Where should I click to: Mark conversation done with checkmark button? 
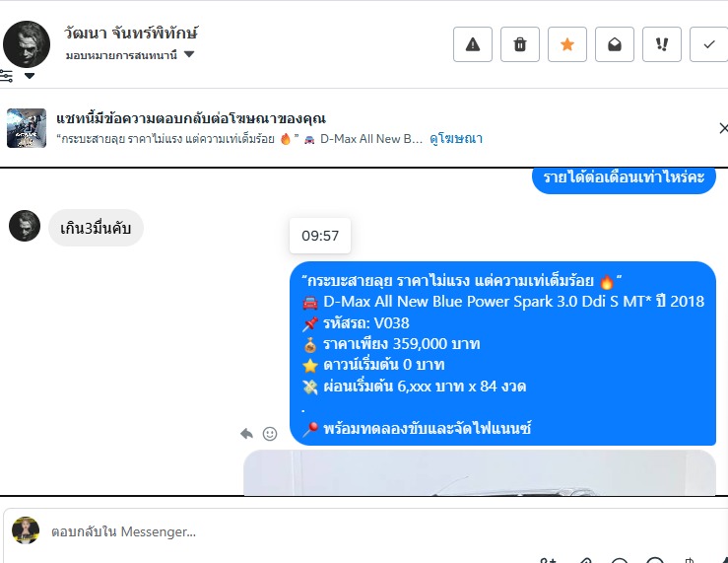709,44
